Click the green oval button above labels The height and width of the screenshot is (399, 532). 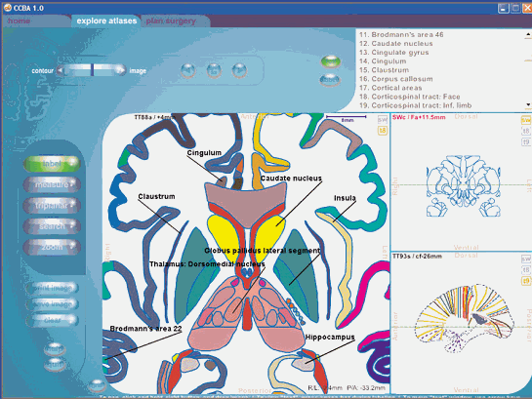point(330,61)
